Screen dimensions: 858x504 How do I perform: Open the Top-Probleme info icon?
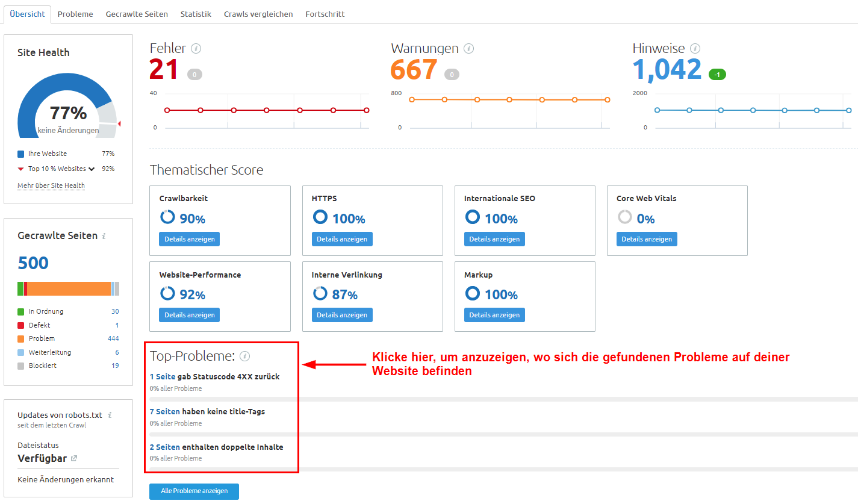[x=244, y=356]
